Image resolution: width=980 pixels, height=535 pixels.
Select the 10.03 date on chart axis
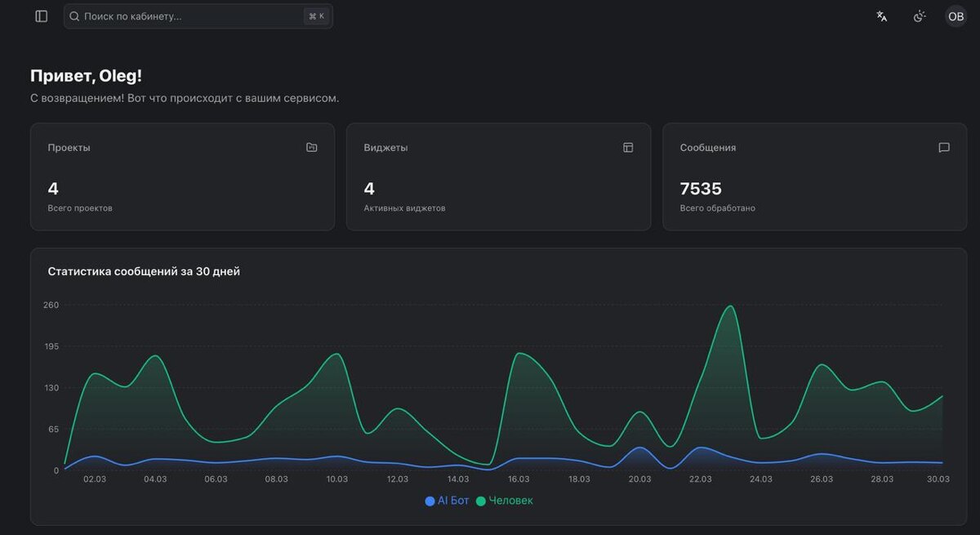(x=337, y=479)
